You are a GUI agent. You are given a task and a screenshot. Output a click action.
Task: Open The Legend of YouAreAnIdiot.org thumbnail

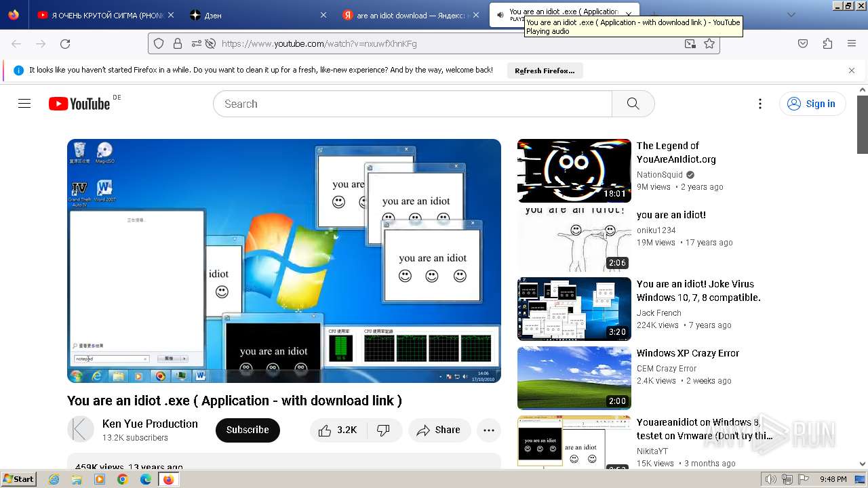(x=574, y=171)
